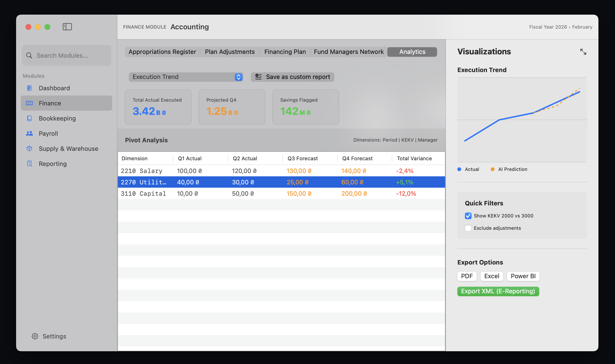Uncheck Show KEKV 2000 vs 3000
615x364 pixels.
coord(468,216)
